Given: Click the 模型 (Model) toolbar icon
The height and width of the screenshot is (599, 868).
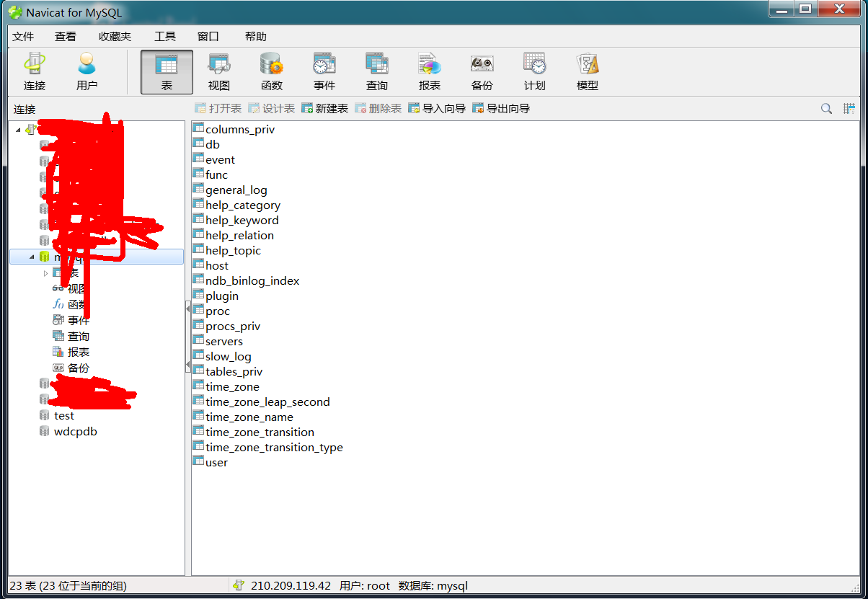Looking at the screenshot, I should click(x=587, y=70).
